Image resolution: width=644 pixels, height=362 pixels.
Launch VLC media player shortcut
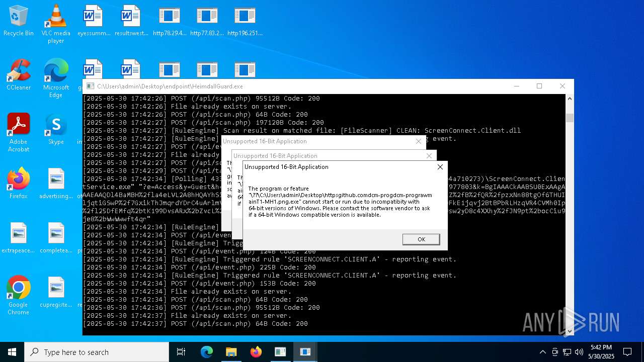click(x=56, y=24)
